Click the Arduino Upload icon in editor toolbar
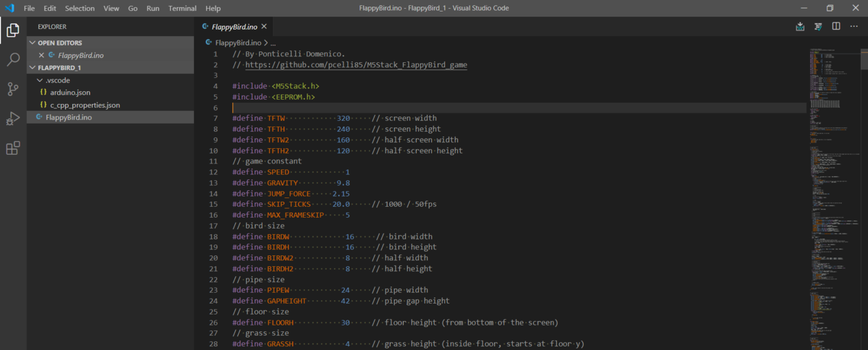The height and width of the screenshot is (350, 868). pyautogui.click(x=800, y=27)
